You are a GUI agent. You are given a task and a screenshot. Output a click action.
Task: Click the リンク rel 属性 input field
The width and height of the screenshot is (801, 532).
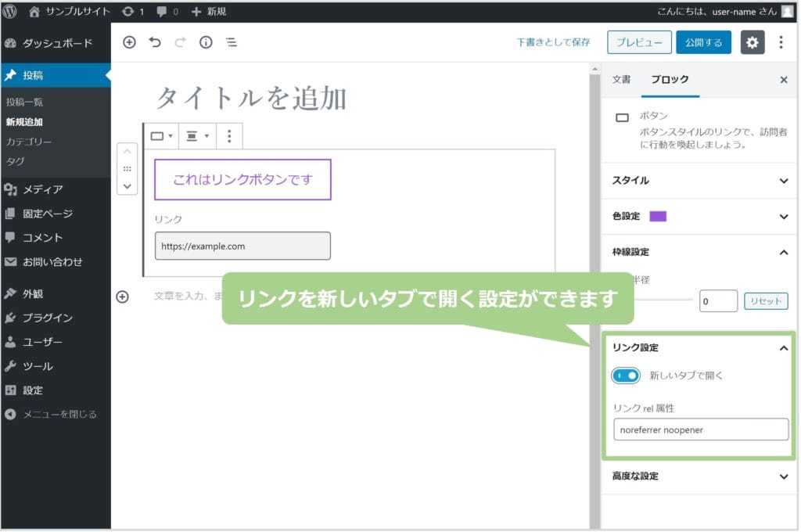(x=701, y=430)
